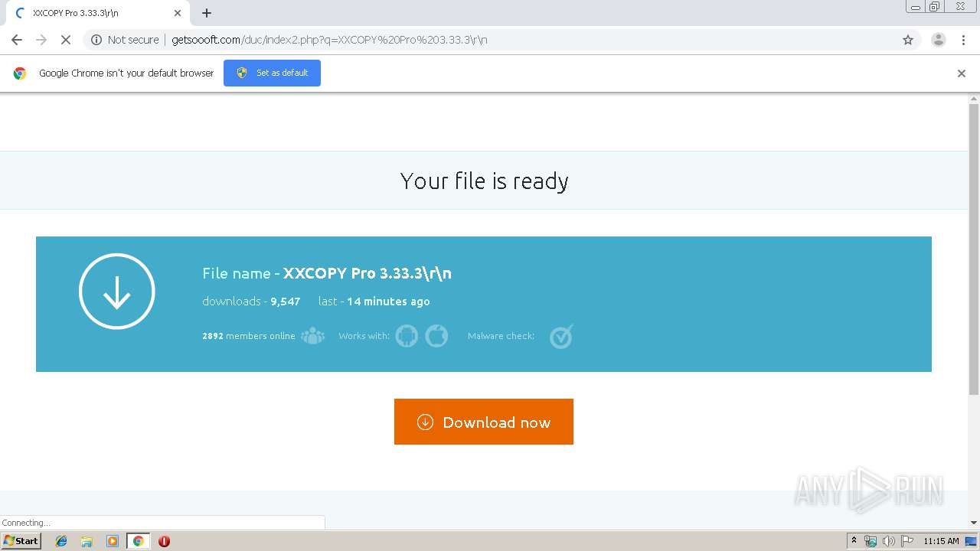The width and height of the screenshot is (980, 551).
Task: Show hidden system tray icons arrow
Action: pos(854,541)
